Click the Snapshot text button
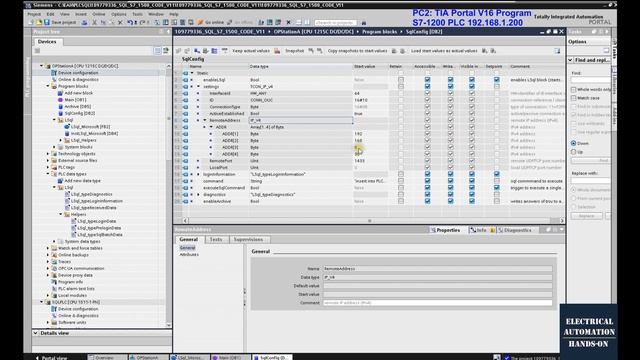The height and width of the screenshot is (360, 640). (x=294, y=51)
